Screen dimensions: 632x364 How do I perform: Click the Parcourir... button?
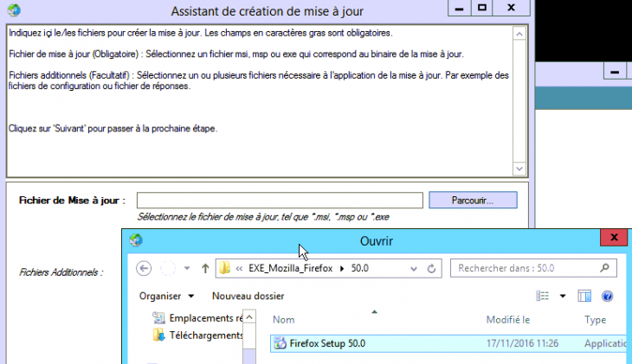473,200
